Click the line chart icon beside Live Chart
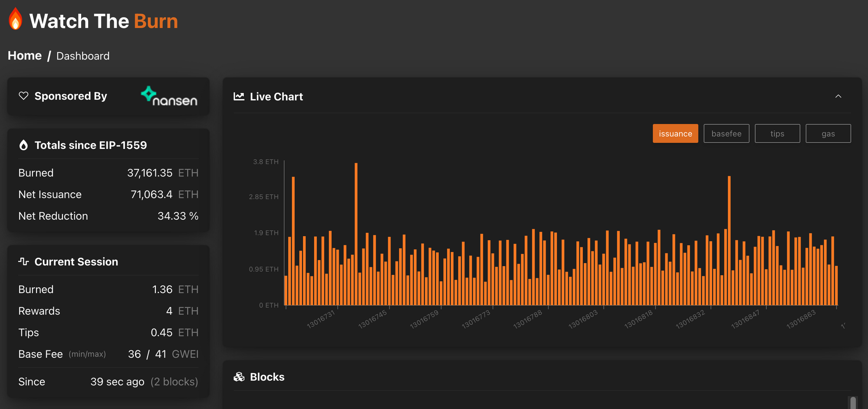The image size is (868, 409). (x=239, y=96)
